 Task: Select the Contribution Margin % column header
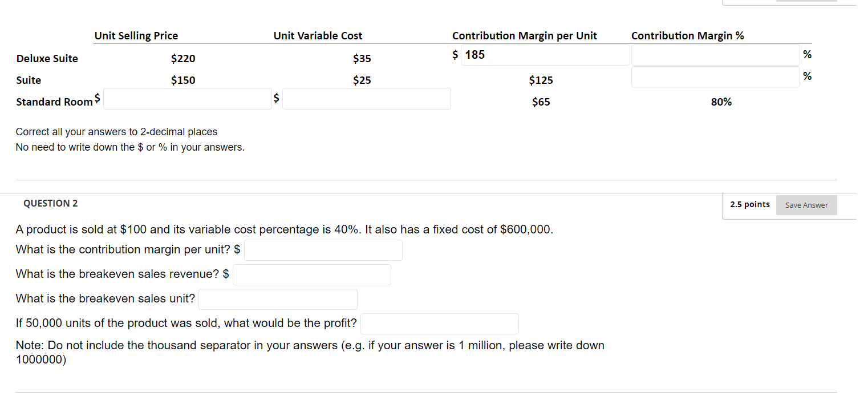[687, 35]
